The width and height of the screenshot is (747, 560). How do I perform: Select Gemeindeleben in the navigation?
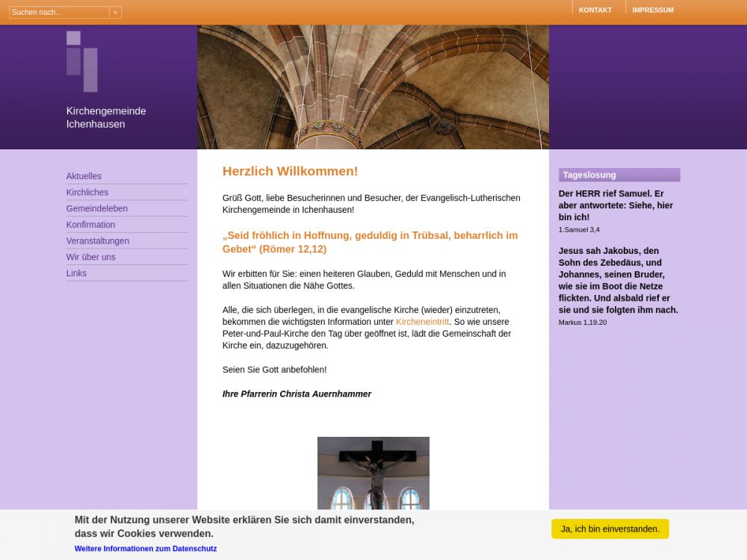click(97, 208)
